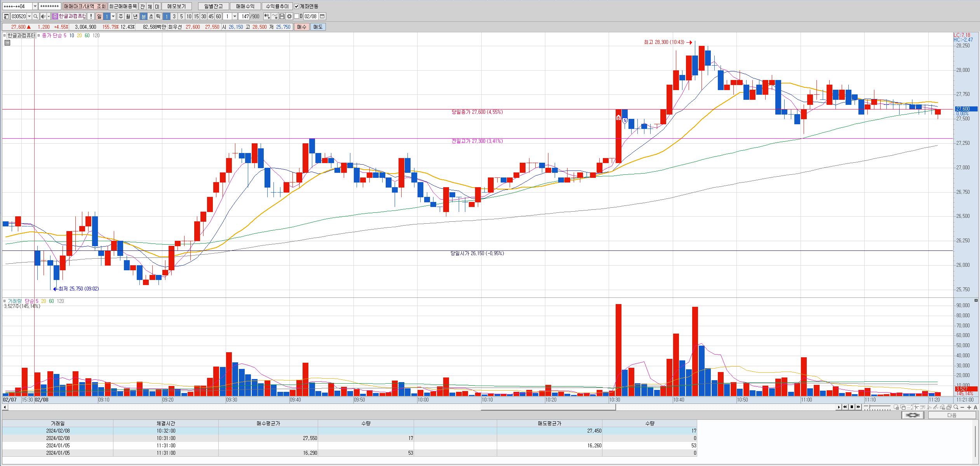Toggle the D checkbox beside date field

(x=297, y=16)
